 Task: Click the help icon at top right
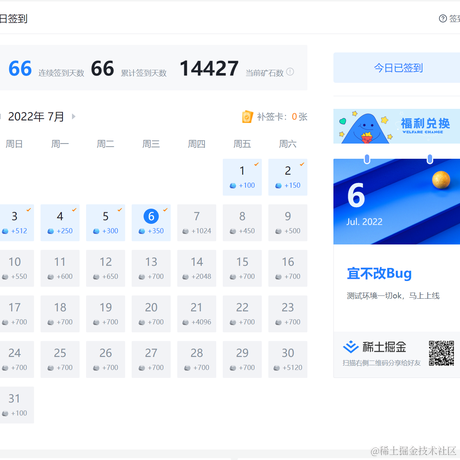[443, 18]
